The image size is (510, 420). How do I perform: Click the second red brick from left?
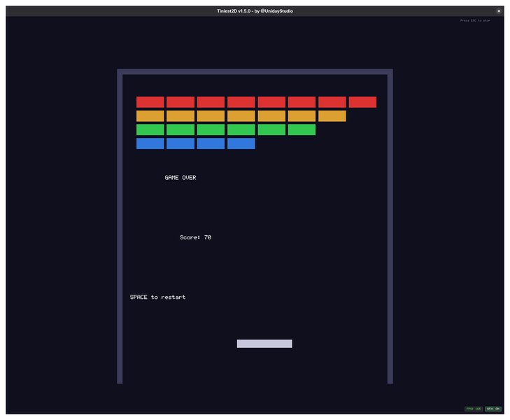(180, 102)
